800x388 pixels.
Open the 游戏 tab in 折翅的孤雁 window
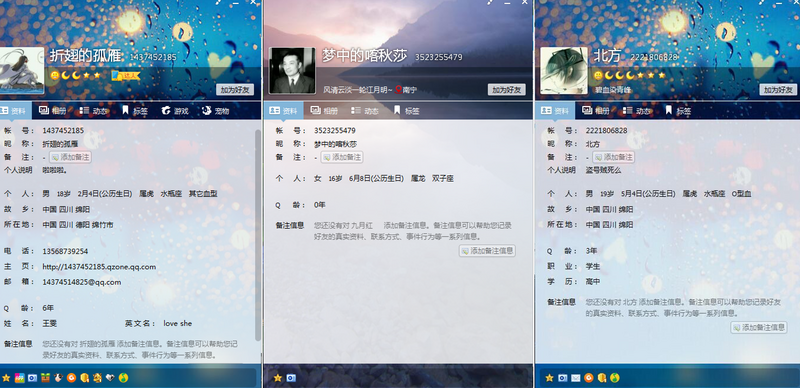click(176, 110)
